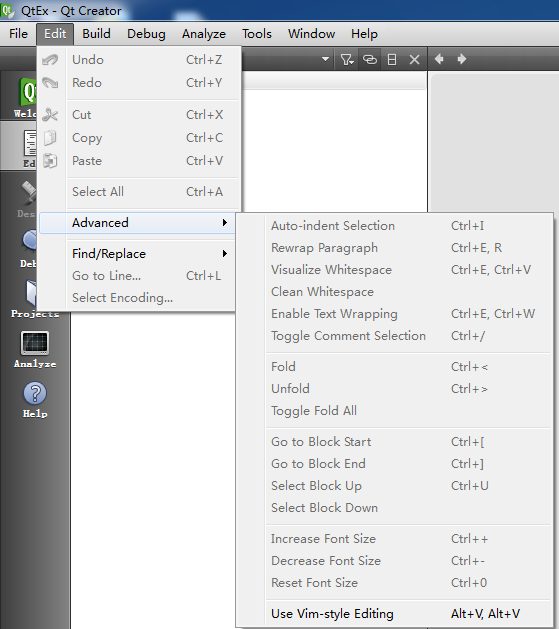Open the Tools menu
This screenshot has height=629, width=559.
[x=257, y=34]
